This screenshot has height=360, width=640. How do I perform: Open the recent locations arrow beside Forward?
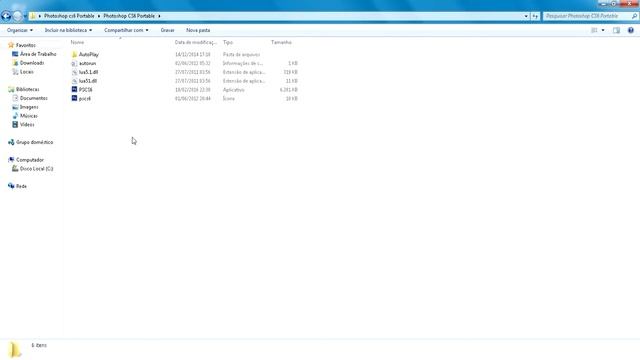point(25,16)
